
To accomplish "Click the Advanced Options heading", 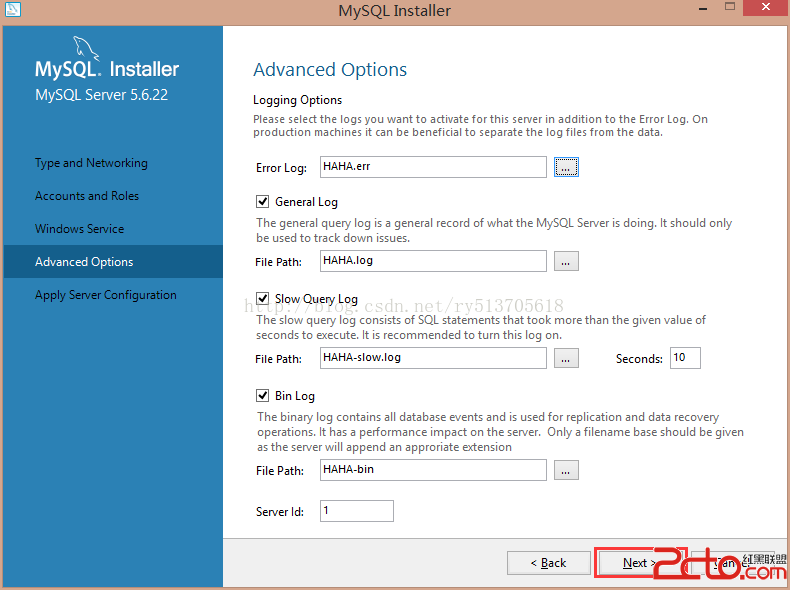I will click(330, 70).
